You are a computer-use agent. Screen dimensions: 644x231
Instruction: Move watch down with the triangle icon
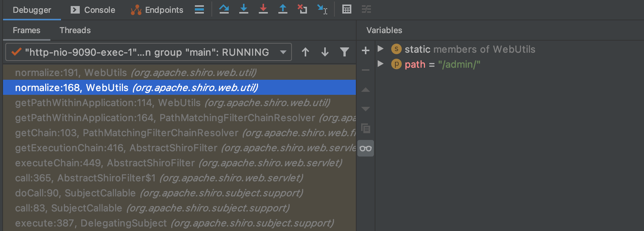click(x=366, y=109)
